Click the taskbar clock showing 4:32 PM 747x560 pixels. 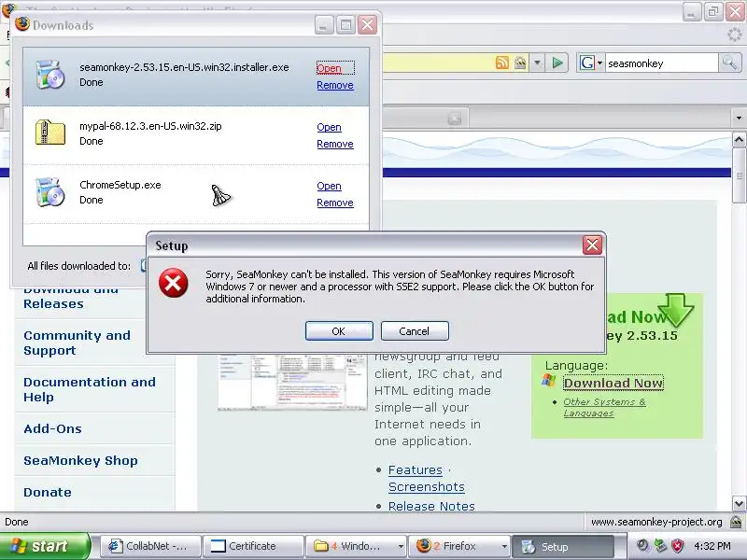(x=712, y=546)
